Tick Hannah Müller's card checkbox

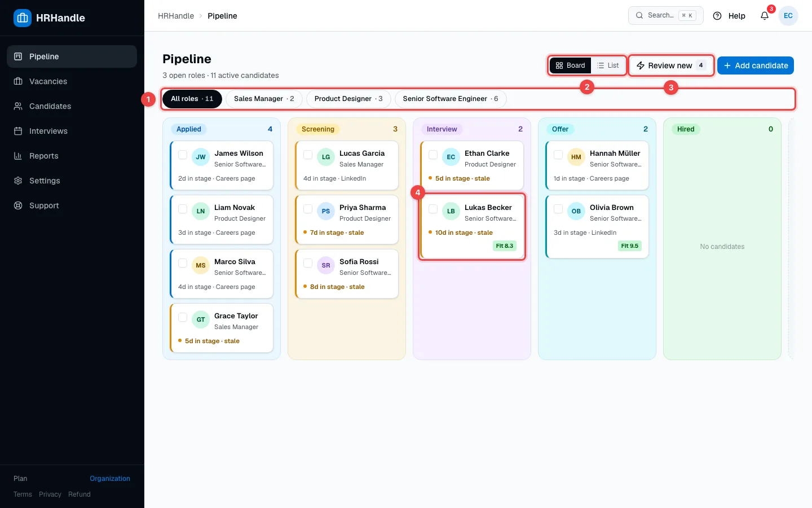pyautogui.click(x=558, y=155)
